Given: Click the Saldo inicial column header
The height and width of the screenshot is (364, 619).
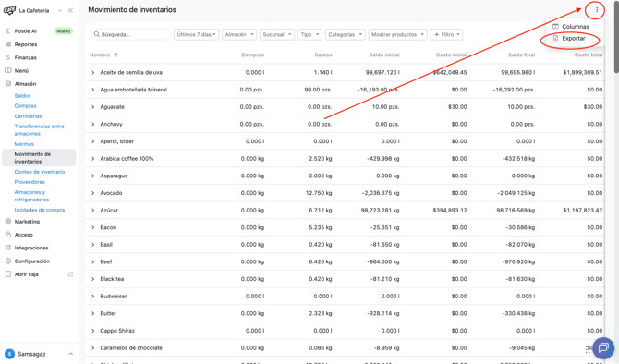Looking at the screenshot, I should [x=384, y=55].
